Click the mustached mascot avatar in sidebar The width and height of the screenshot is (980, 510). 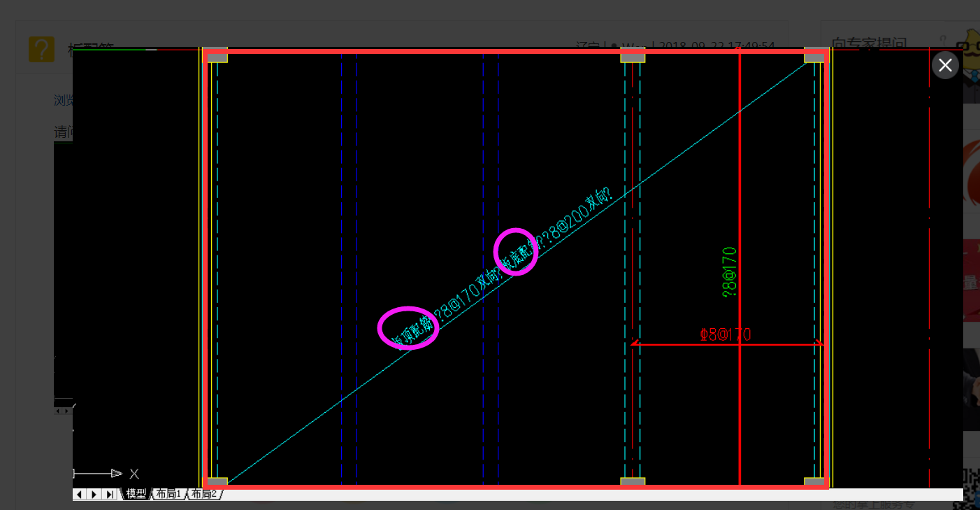tap(970, 64)
